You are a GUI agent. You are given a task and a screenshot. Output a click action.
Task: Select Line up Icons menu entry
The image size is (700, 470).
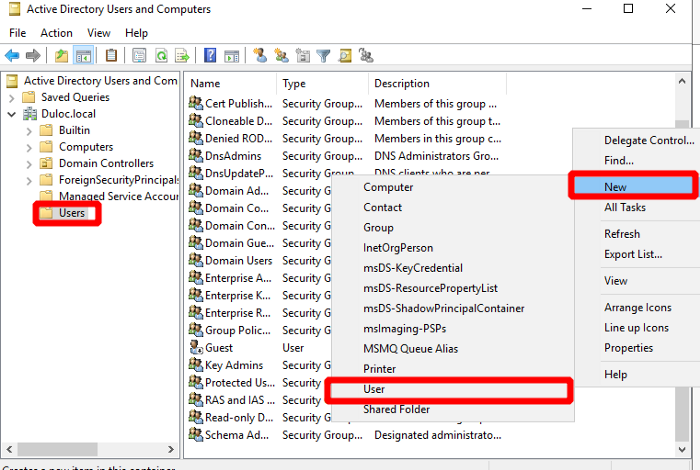(636, 328)
